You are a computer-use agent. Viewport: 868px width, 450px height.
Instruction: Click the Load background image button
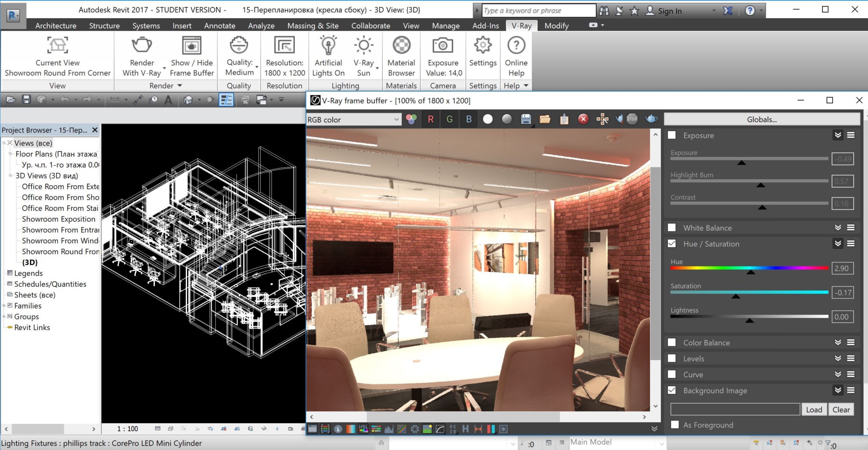pyautogui.click(x=814, y=410)
